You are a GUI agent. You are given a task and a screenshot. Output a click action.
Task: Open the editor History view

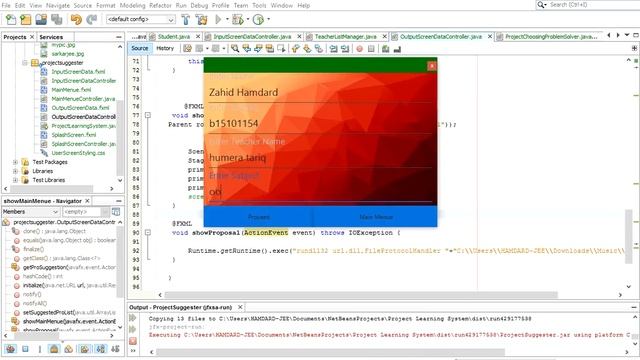[165, 48]
